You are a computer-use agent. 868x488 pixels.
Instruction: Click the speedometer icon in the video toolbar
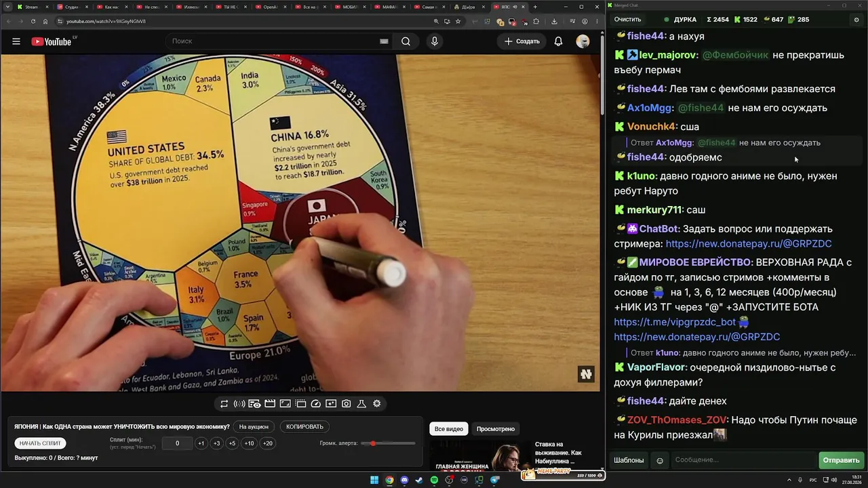click(x=316, y=404)
